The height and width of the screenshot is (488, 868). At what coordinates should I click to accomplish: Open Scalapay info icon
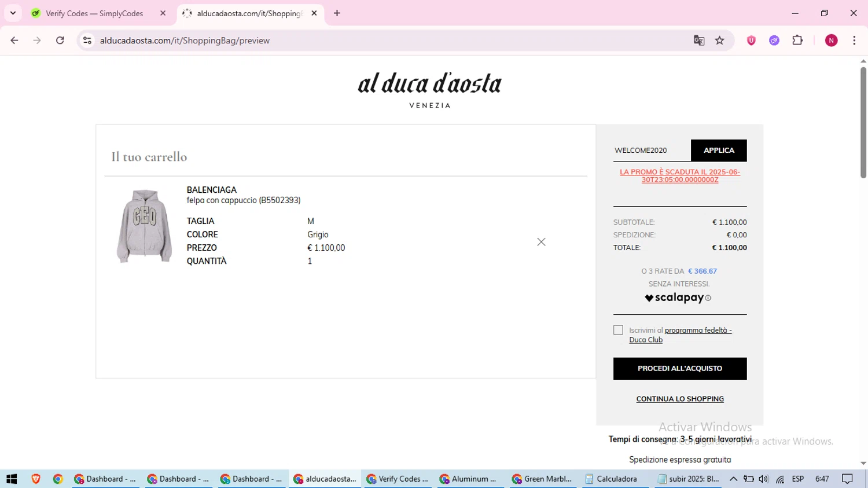[x=708, y=298]
